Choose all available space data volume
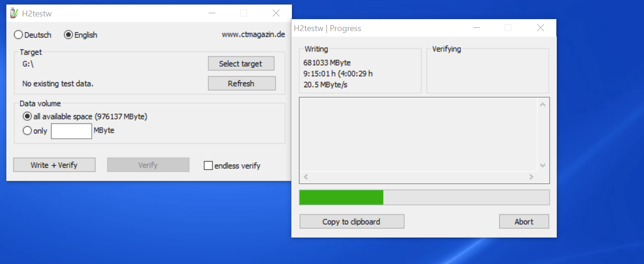Viewport: 644px width, 264px height. tap(85, 116)
